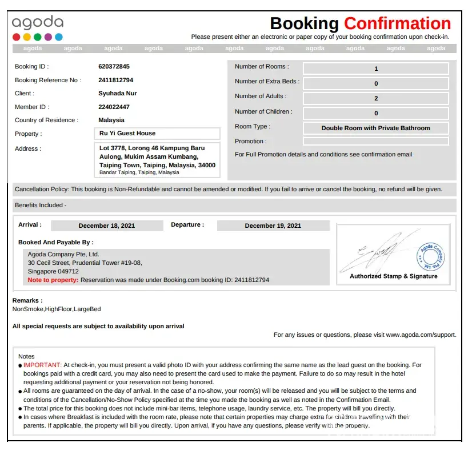The height and width of the screenshot is (451, 476).
Task: Click the purple dot under agoda logo
Action: point(48,37)
